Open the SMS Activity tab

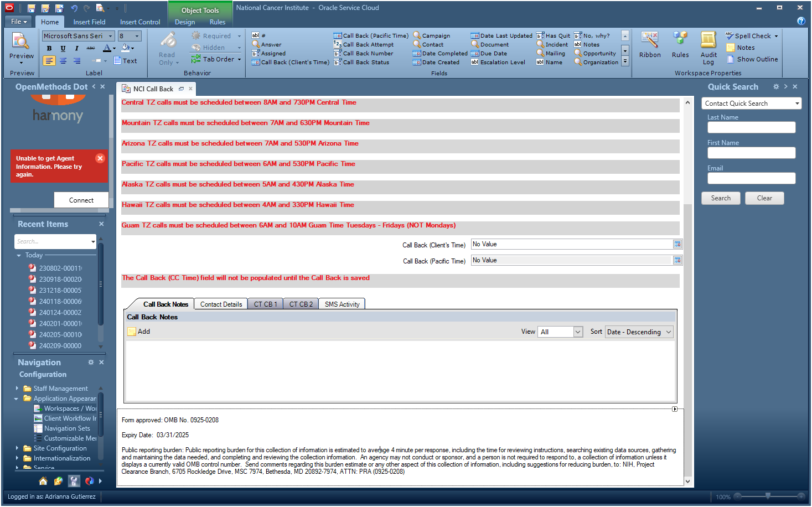pyautogui.click(x=342, y=304)
